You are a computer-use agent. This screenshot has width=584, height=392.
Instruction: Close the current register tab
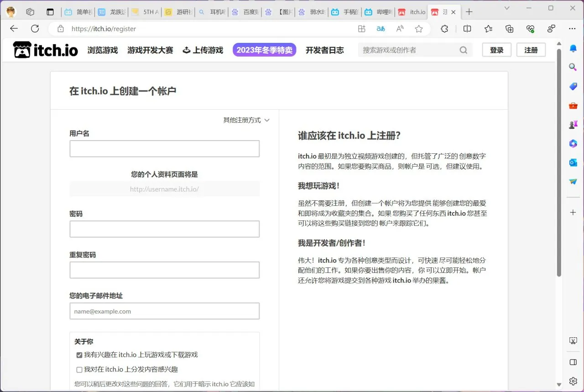(x=454, y=12)
